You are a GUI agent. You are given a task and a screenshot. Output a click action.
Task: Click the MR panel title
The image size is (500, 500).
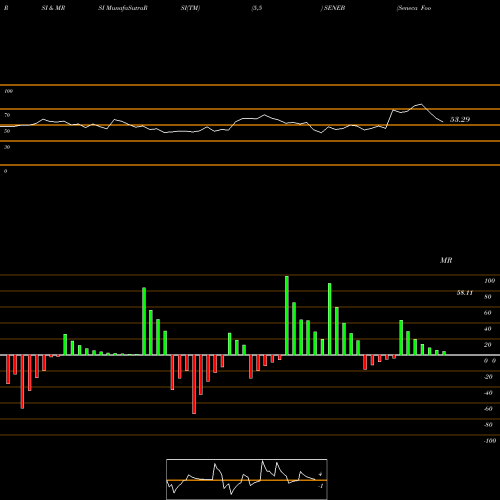446,260
